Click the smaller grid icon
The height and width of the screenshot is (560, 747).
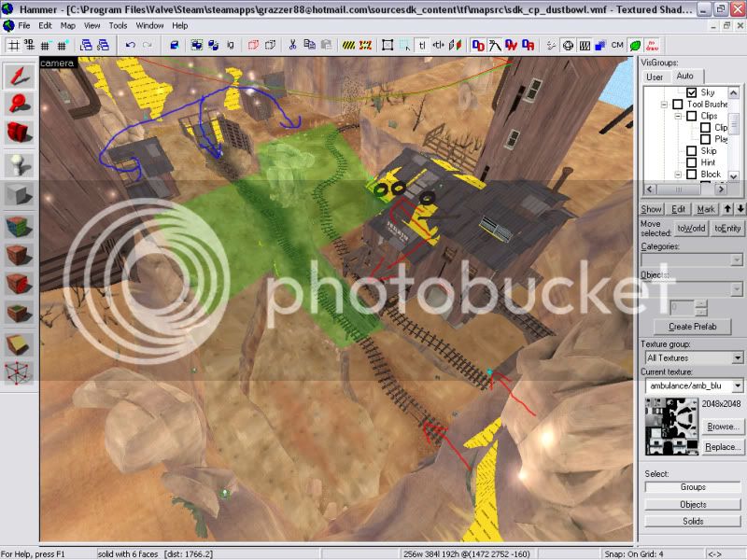(x=45, y=45)
